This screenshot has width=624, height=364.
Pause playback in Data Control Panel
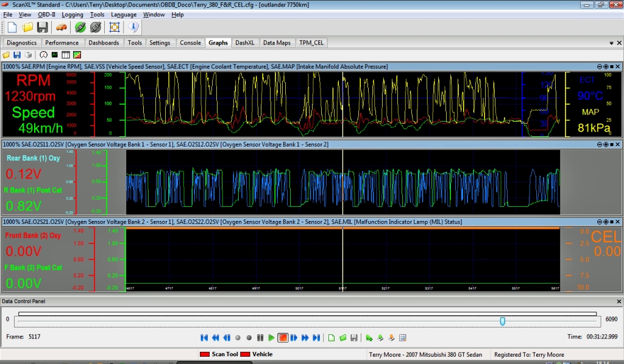(260, 338)
